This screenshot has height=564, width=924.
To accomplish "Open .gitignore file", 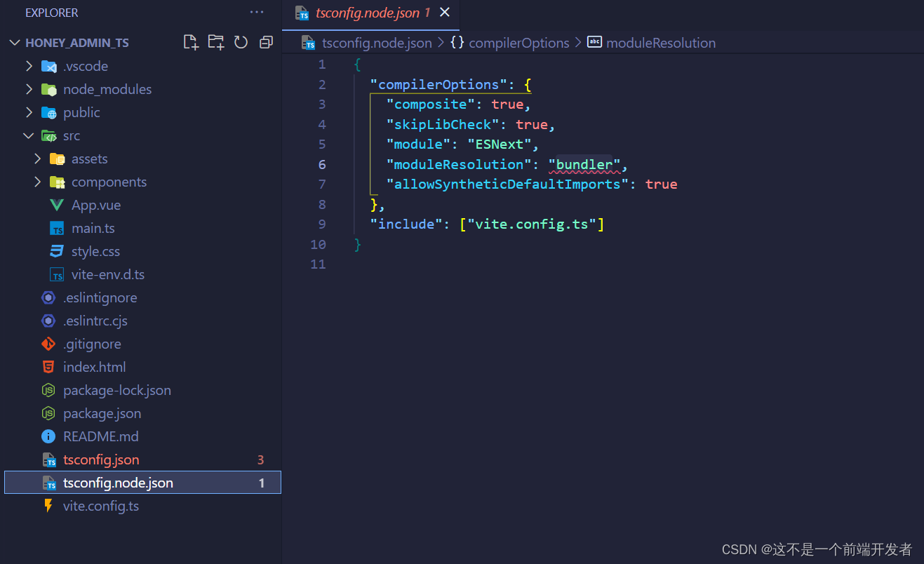I will (92, 344).
